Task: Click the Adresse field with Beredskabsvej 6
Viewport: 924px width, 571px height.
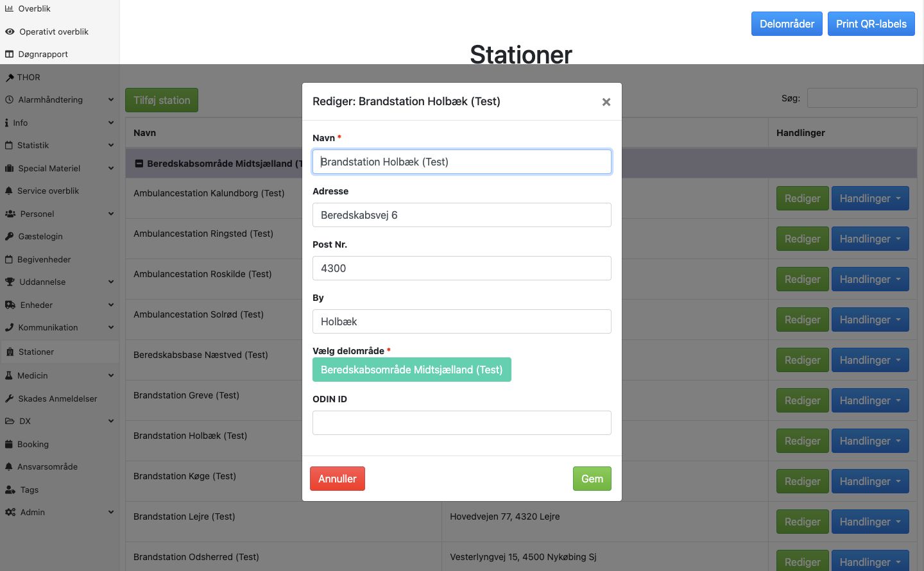Action: tap(462, 215)
